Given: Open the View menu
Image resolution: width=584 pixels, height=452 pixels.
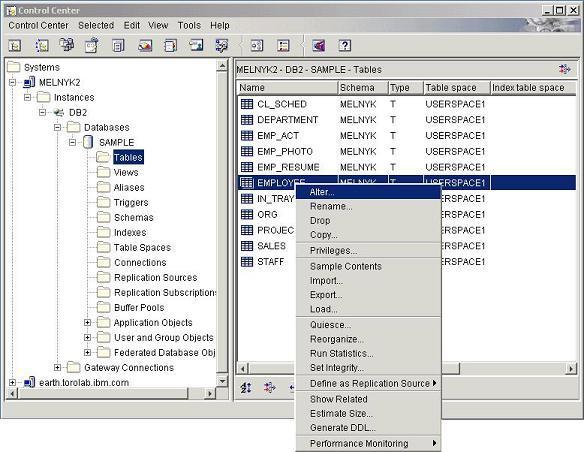Looking at the screenshot, I should [x=158, y=25].
